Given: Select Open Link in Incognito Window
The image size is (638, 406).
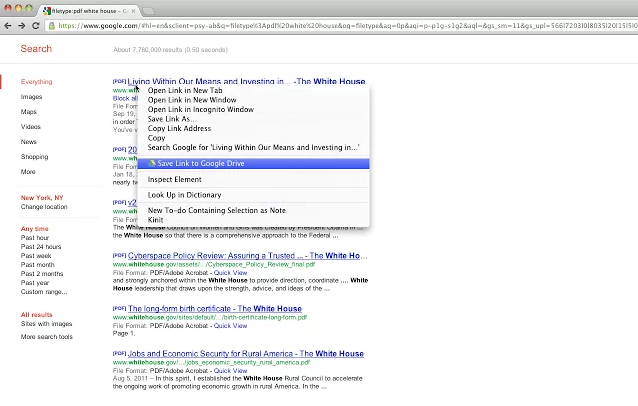Looking at the screenshot, I should (200, 109).
